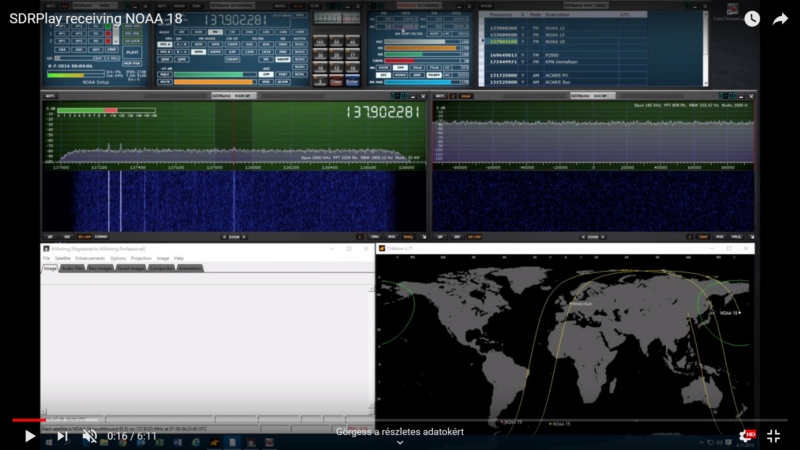Play the YouTube video
This screenshot has height=450, width=800.
pos(30,436)
